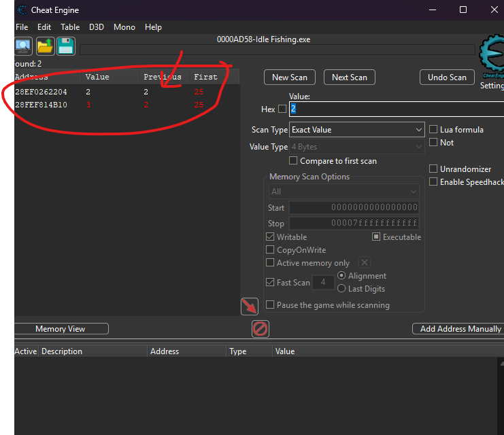Viewport: 504px width, 435px height.
Task: Open the Value Type dropdown
Action: click(x=357, y=147)
